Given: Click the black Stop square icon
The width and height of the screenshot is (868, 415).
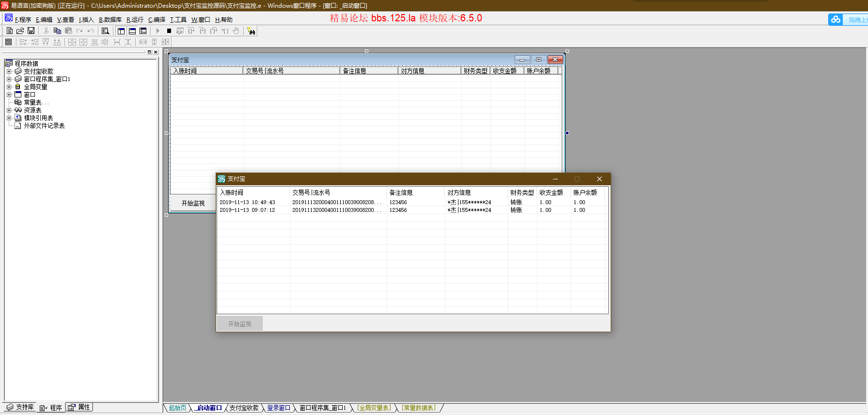Looking at the screenshot, I should pos(169,31).
